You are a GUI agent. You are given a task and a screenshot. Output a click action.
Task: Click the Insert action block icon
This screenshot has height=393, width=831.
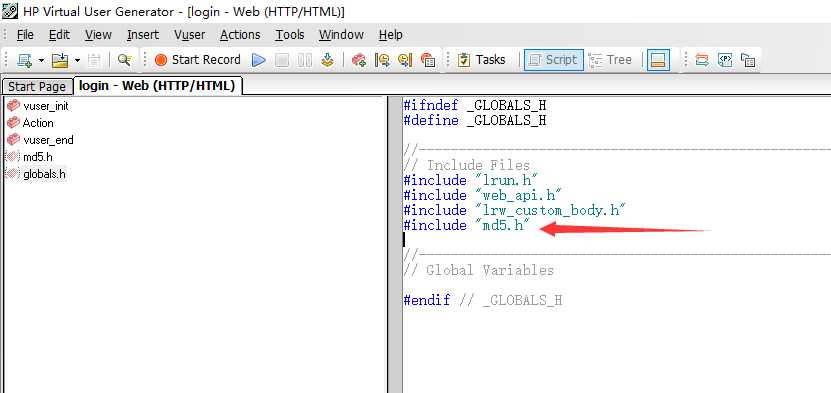tap(359, 60)
